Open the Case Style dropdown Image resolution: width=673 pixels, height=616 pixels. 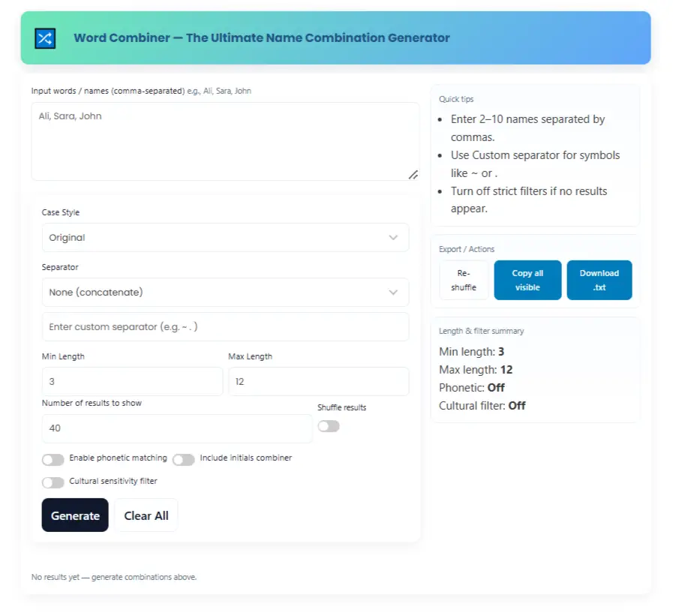[x=225, y=238]
